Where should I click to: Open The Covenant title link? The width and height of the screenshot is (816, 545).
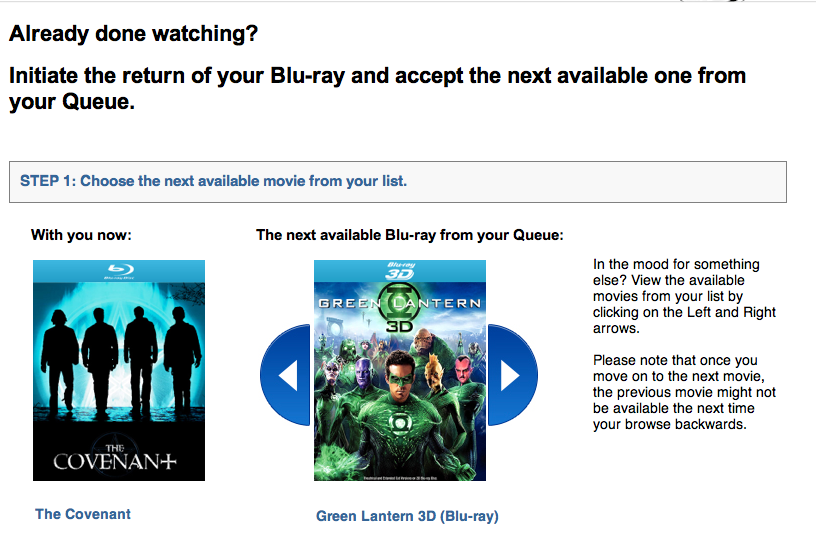click(x=83, y=514)
